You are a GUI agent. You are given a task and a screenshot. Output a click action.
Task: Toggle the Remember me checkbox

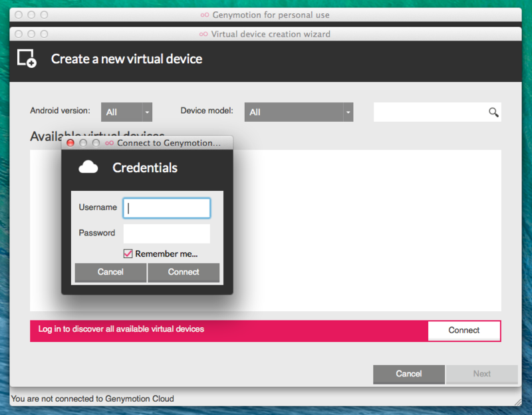click(128, 253)
